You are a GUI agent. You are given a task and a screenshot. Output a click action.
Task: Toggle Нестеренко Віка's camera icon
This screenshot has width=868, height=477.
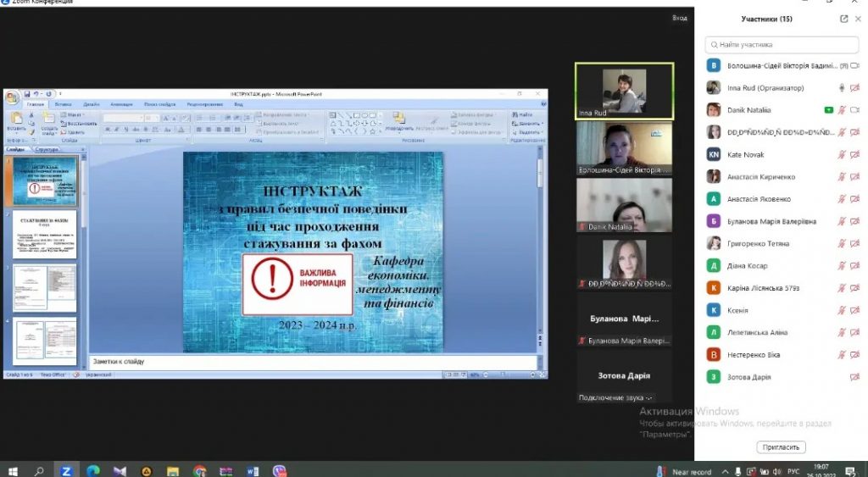854,355
